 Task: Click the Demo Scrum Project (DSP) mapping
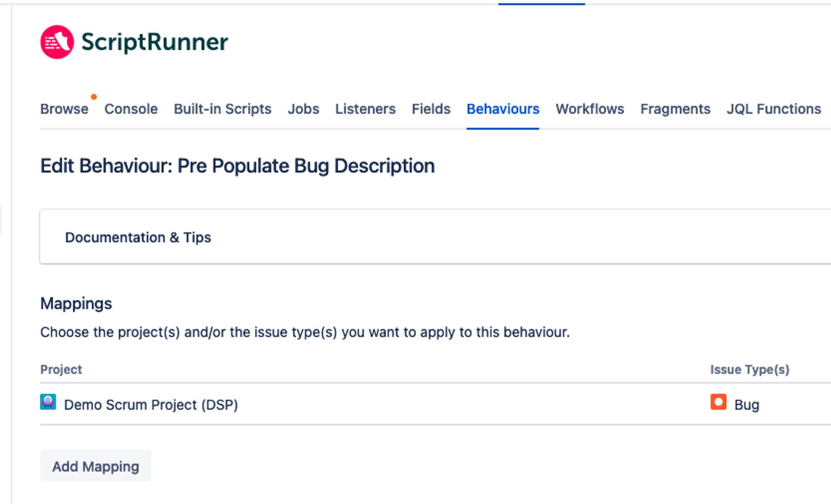[151, 405]
